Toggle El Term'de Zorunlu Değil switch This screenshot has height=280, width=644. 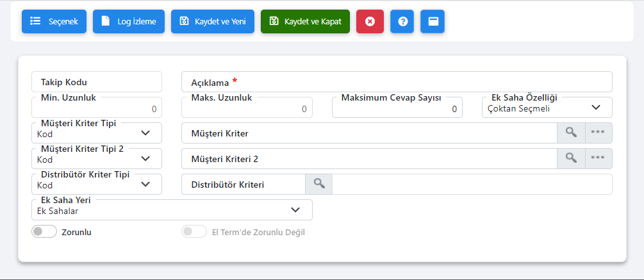(194, 231)
